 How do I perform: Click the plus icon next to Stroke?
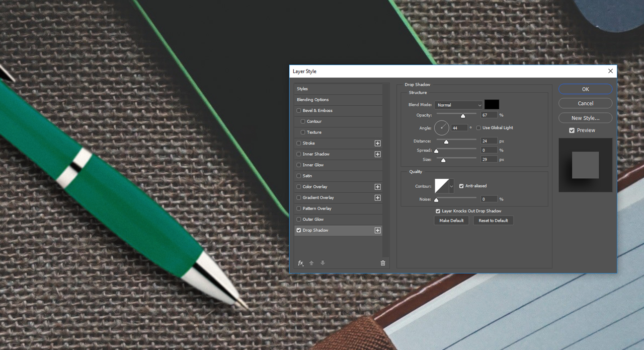[377, 144]
